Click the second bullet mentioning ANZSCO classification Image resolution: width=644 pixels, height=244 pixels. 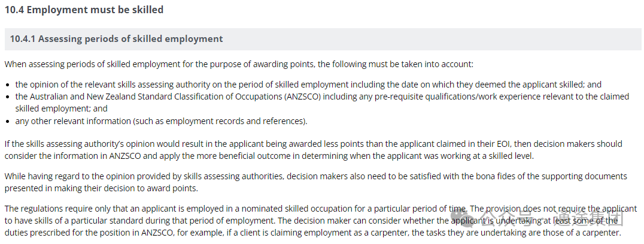click(322, 97)
